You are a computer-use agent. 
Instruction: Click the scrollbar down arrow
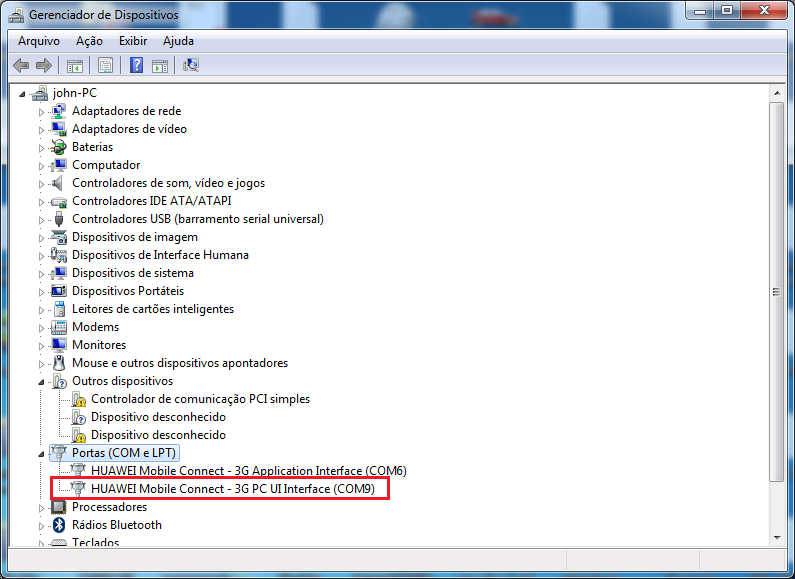tap(777, 538)
